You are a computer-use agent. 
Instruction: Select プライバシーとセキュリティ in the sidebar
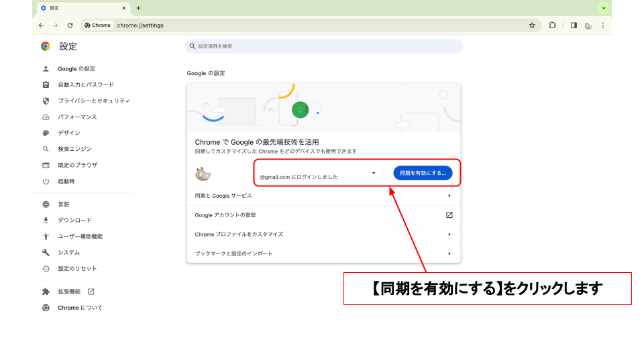[93, 101]
